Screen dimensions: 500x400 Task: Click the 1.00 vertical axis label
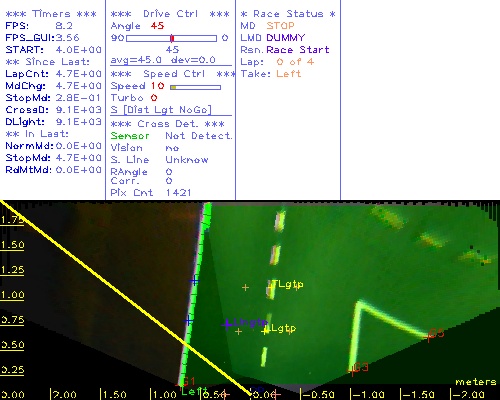(12, 295)
